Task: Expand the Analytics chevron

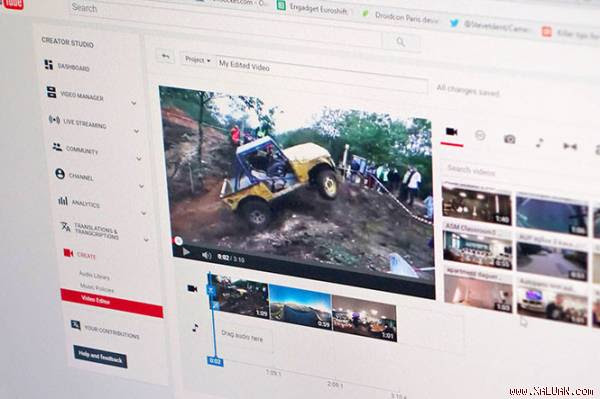Action: click(x=143, y=213)
